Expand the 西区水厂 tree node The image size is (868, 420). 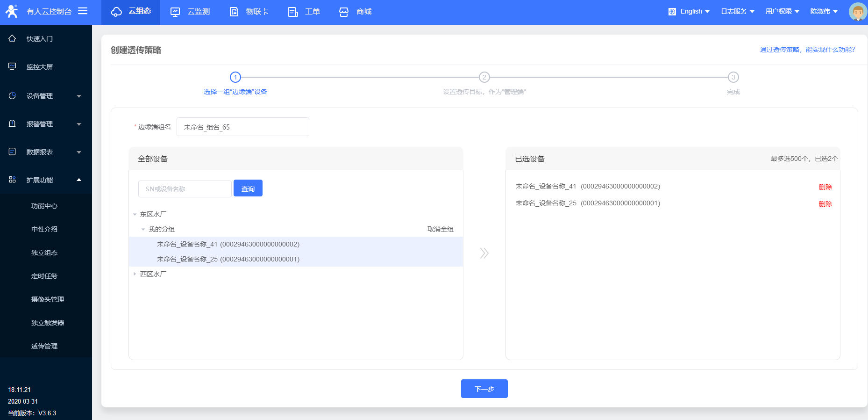pyautogui.click(x=135, y=274)
